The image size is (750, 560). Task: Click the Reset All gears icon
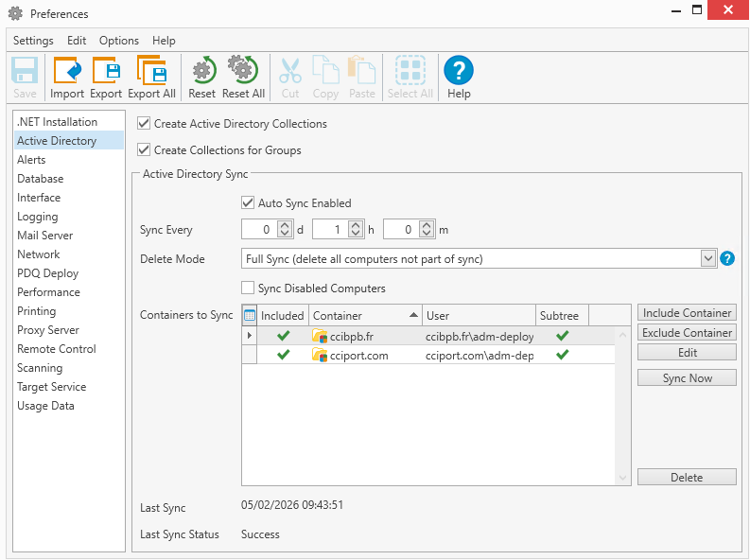(243, 70)
